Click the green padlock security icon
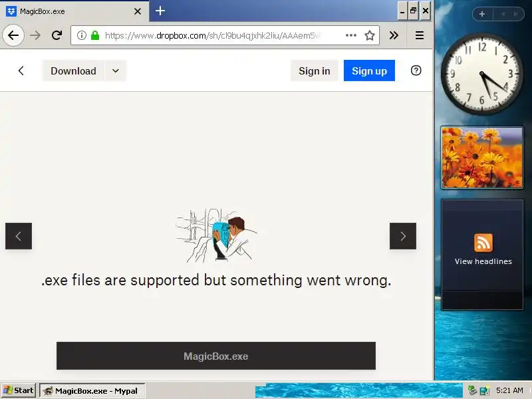532x399 pixels. pyautogui.click(x=95, y=35)
